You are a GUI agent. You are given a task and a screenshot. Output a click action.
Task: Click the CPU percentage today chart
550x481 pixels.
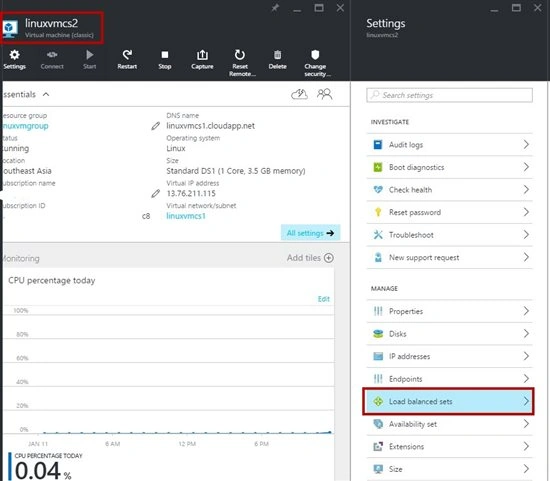tap(170, 371)
